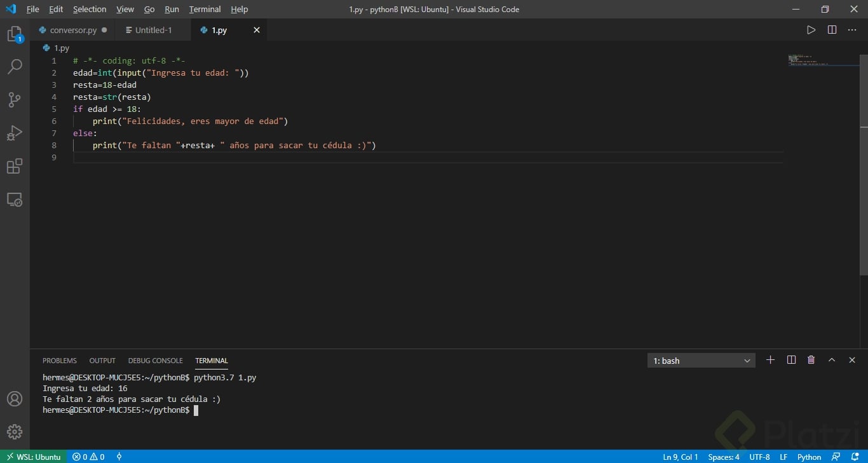Click line number 5 in the gutter

pos(54,109)
